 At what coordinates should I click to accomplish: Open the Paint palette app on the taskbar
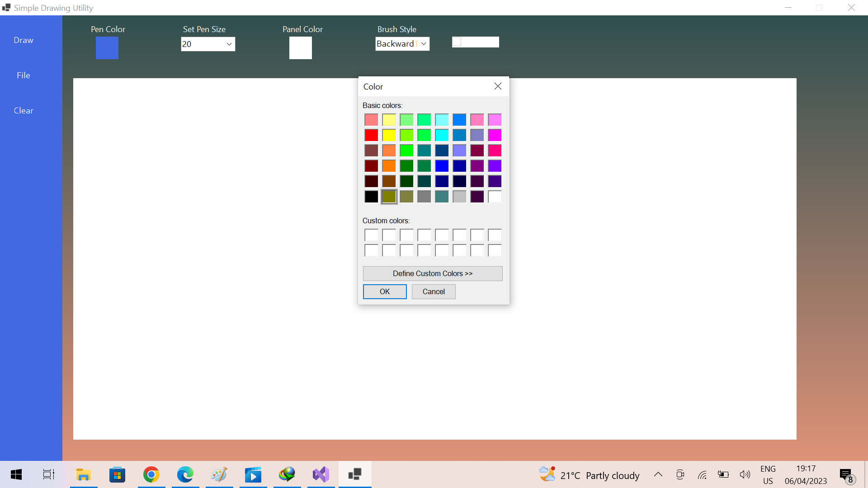(219, 474)
